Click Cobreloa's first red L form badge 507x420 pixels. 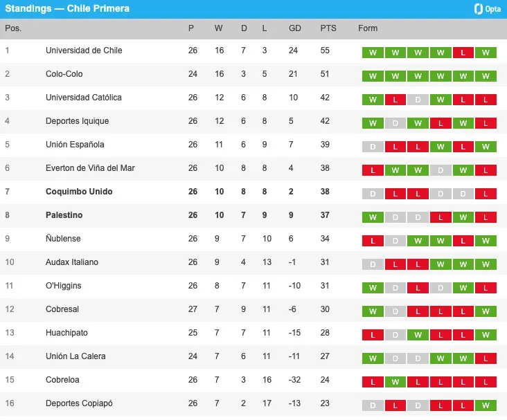(x=373, y=382)
